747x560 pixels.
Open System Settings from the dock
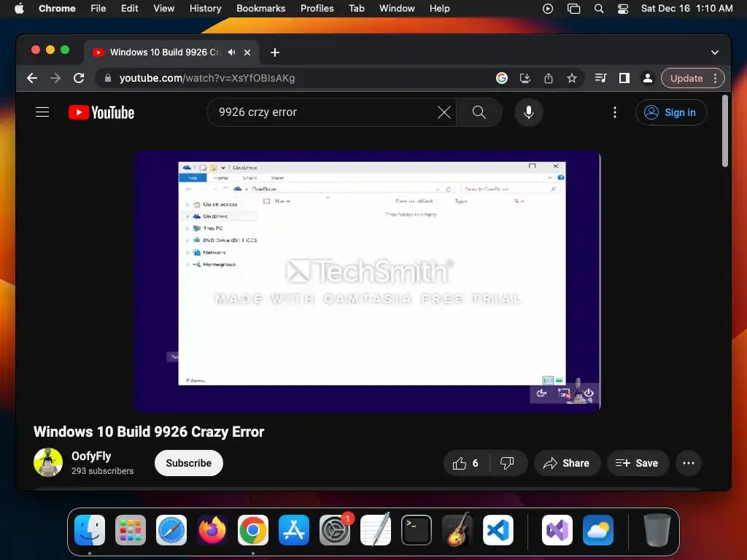335,530
